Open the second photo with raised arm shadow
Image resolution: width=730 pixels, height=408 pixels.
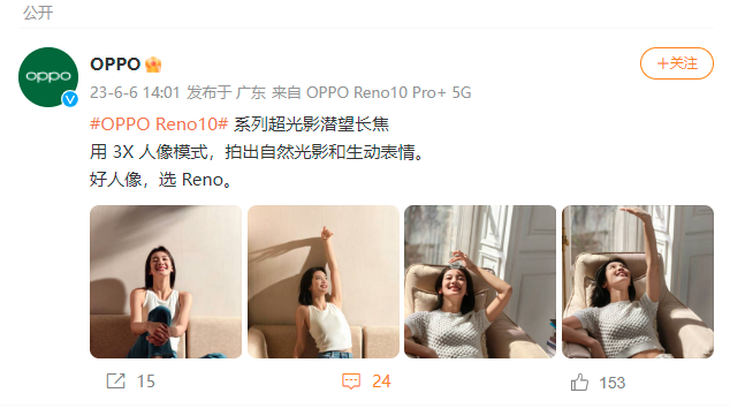[x=323, y=281]
